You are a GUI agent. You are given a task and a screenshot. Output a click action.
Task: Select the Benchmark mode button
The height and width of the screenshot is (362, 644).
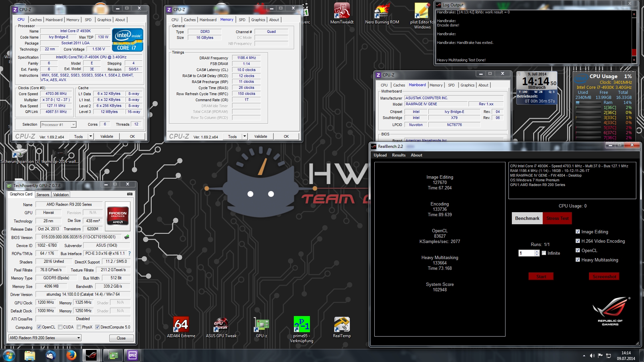pyautogui.click(x=527, y=218)
